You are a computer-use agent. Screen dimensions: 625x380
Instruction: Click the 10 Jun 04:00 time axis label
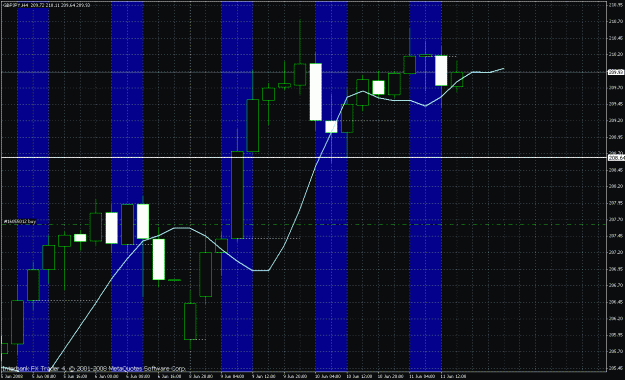328,376
